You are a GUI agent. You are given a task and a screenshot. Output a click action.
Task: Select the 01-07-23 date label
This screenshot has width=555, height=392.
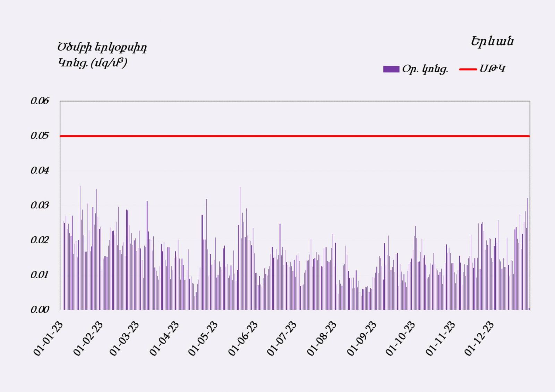click(282, 338)
